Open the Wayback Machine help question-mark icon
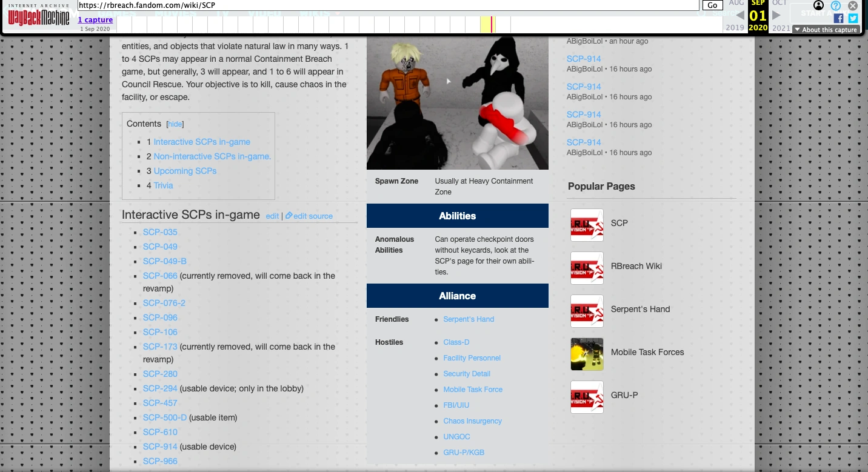868x472 pixels. [x=835, y=5]
